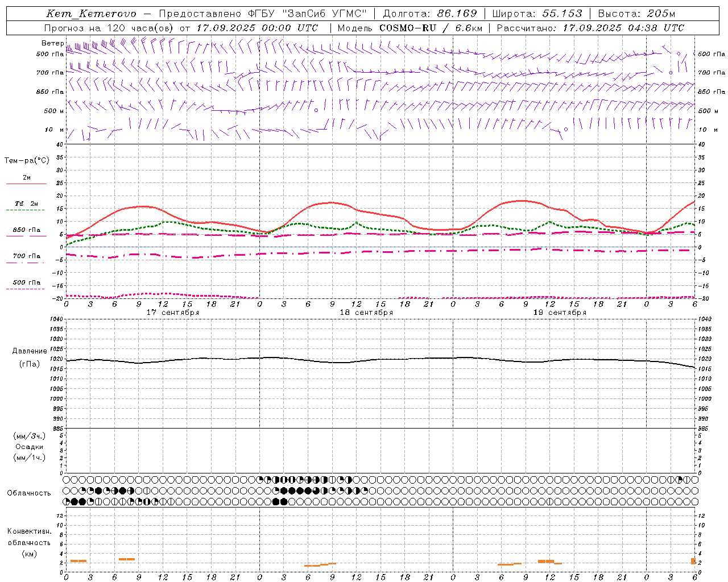Image resolution: width=728 pixels, height=582 pixels.
Task: Click the "(мм/1ч.)" precipitation unit label
Action: click(x=30, y=458)
